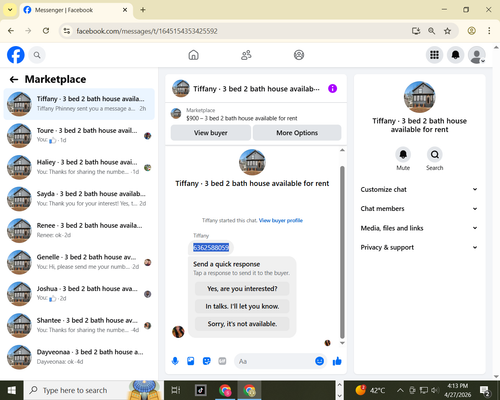Open Dayveonaa conversation in list

point(79,357)
